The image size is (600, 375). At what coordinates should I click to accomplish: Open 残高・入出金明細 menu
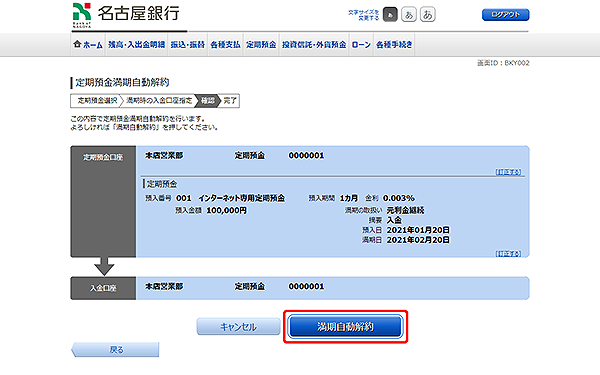(x=137, y=45)
